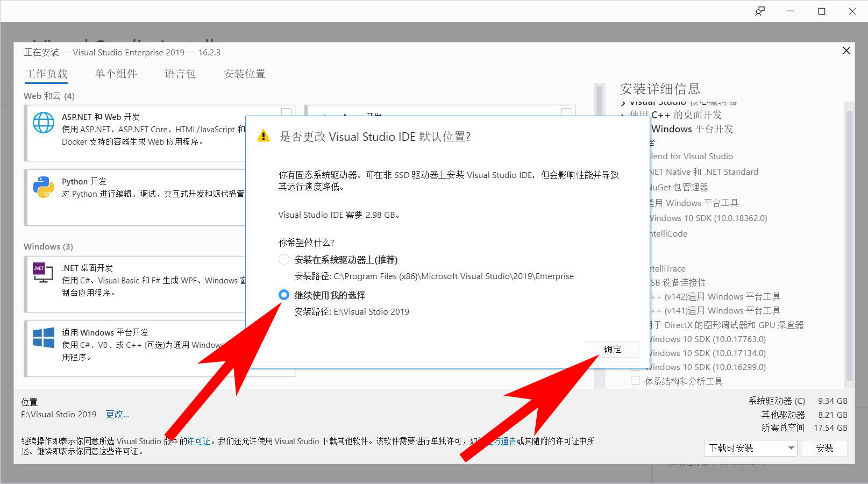Click the 'Windows (3)' section heading
The width and height of the screenshot is (868, 484).
tap(48, 246)
